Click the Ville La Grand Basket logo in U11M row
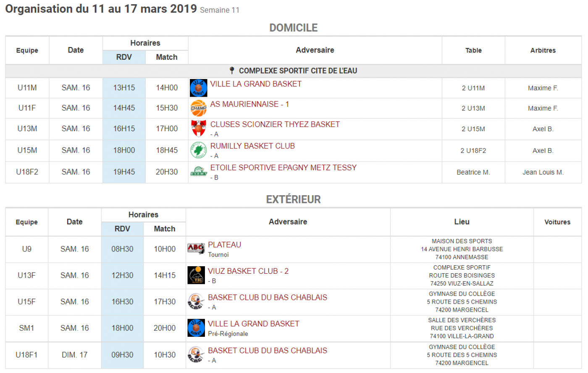The width and height of the screenshot is (588, 373). click(198, 88)
